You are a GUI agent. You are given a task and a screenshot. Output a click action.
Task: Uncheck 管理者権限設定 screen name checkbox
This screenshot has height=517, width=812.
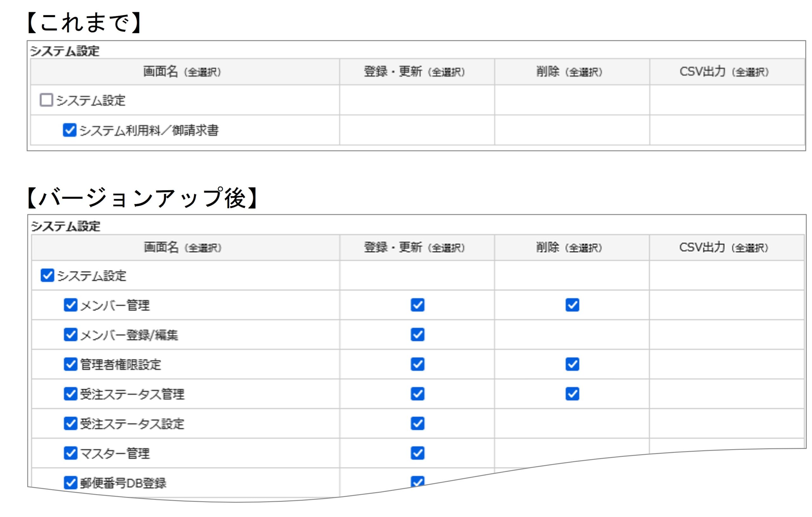(x=70, y=364)
